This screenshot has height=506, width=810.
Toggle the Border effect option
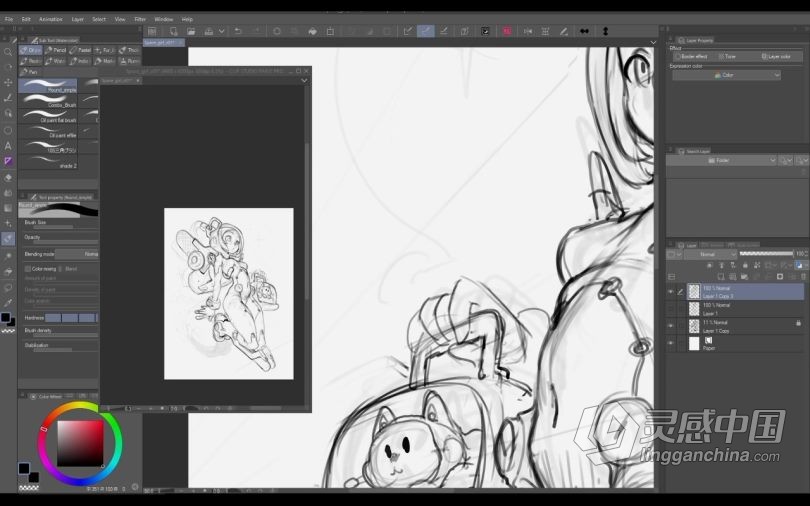tap(691, 56)
